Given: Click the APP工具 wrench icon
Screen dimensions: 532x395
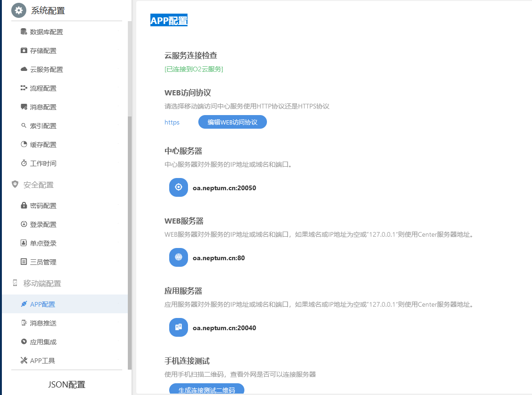Looking at the screenshot, I should 24,360.
